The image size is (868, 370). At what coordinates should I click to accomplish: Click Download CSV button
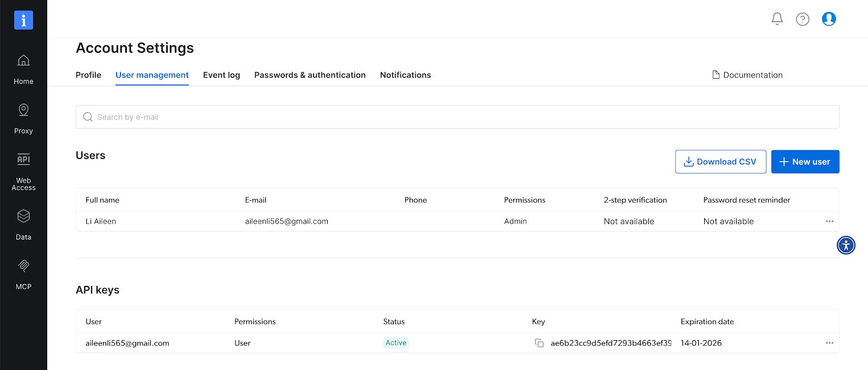pos(720,162)
